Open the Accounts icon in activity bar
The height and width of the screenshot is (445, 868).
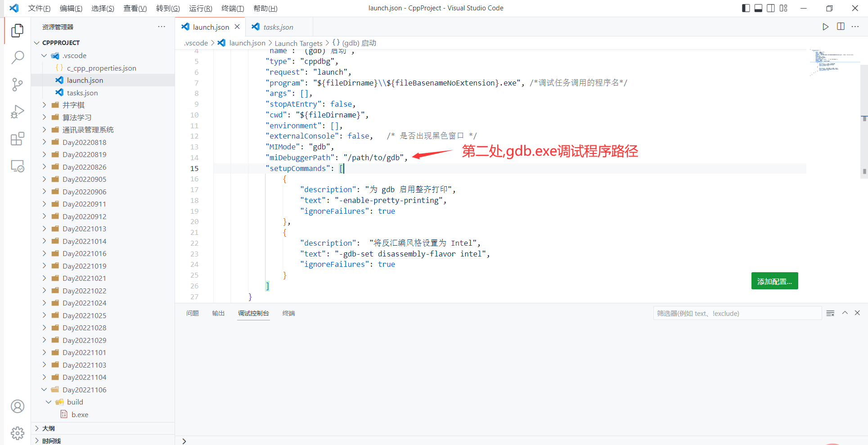point(17,406)
